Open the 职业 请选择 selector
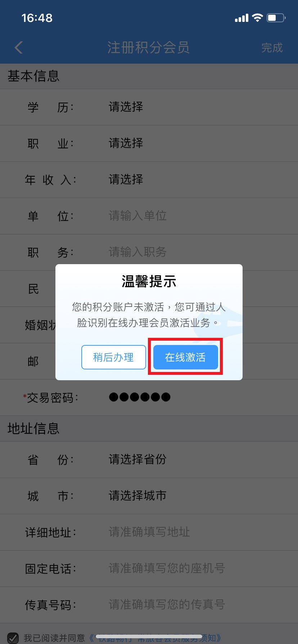The width and height of the screenshot is (298, 644). click(x=149, y=143)
